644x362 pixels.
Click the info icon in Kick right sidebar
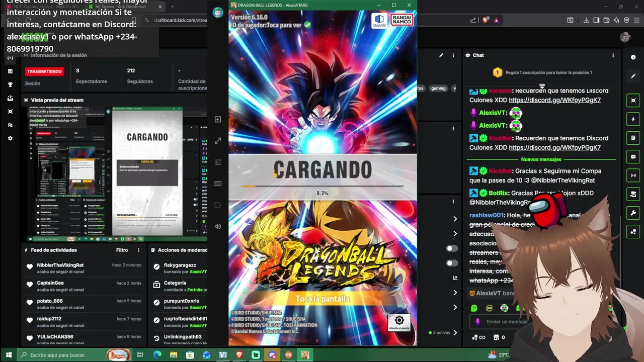click(633, 57)
